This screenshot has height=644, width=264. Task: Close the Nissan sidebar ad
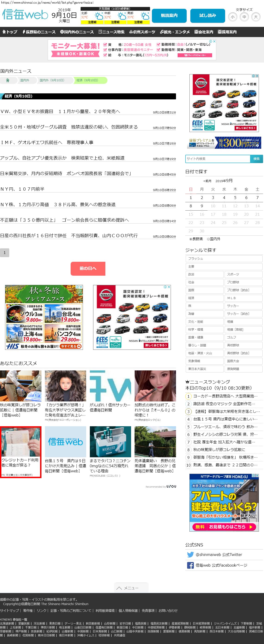point(257,76)
